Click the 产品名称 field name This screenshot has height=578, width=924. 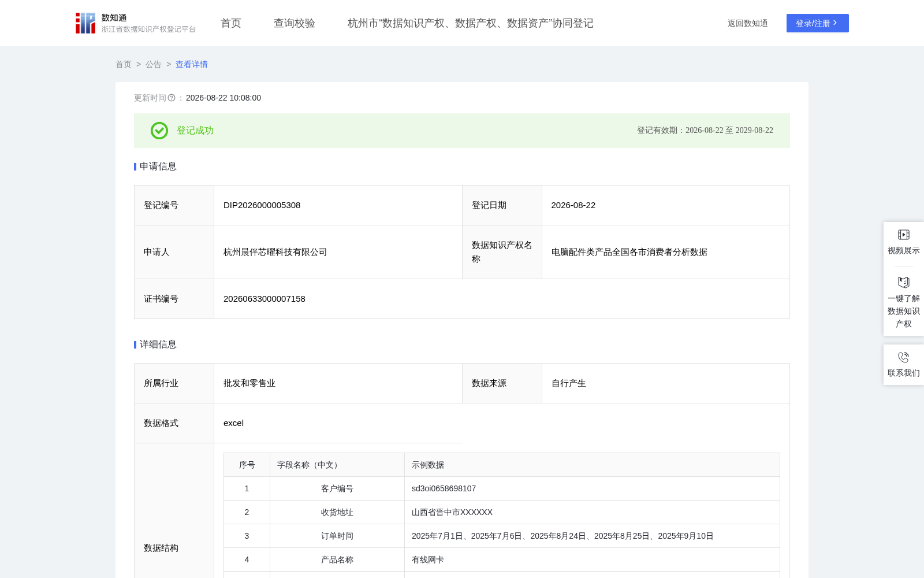337,560
